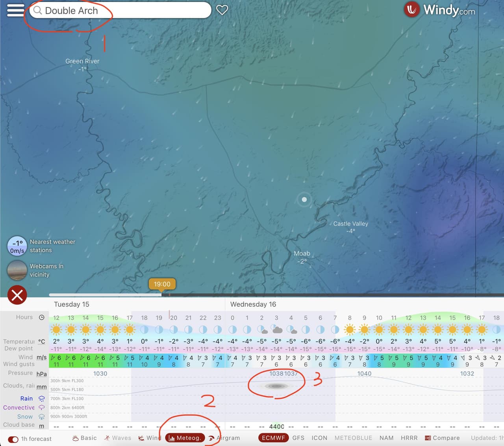Select the GFS forecast model

coord(298,438)
